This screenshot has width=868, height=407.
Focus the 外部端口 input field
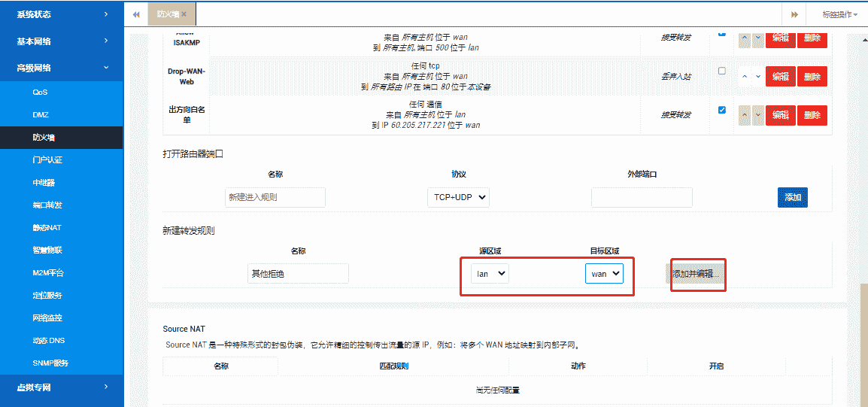pos(642,197)
